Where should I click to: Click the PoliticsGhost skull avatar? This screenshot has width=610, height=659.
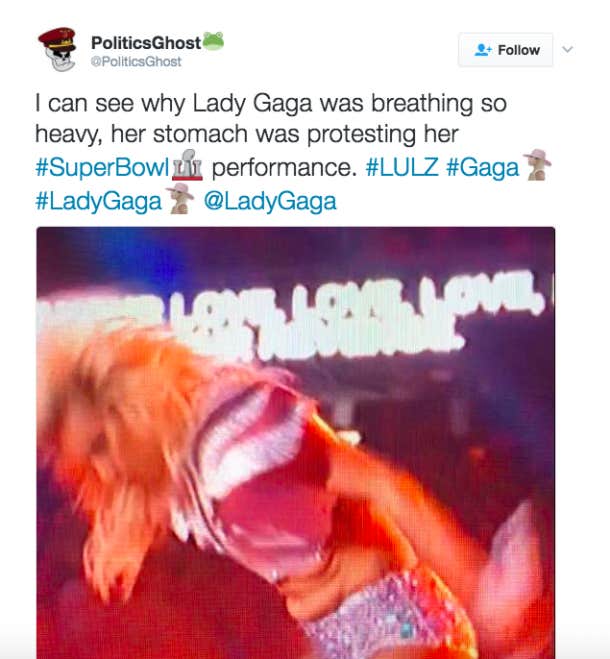58,49
